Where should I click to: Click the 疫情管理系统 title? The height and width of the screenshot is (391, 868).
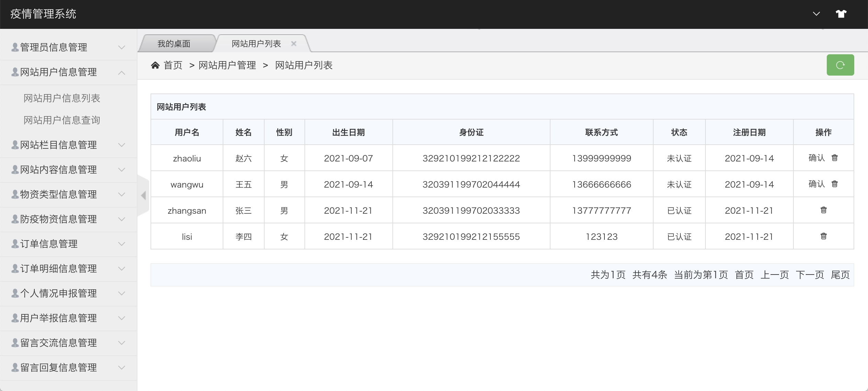(43, 14)
